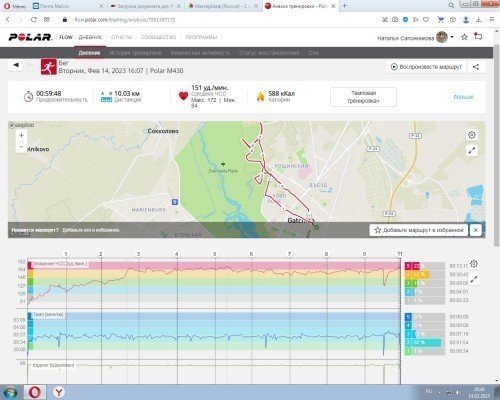The width and height of the screenshot is (500, 400).
Task: Reload the page with the refresh icon
Action: coord(33,20)
